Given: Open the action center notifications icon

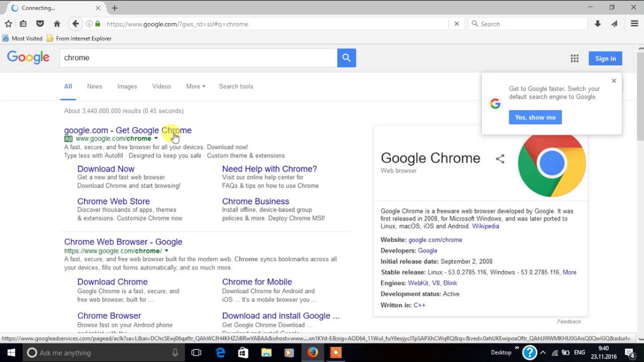Looking at the screenshot, I should click(629, 352).
